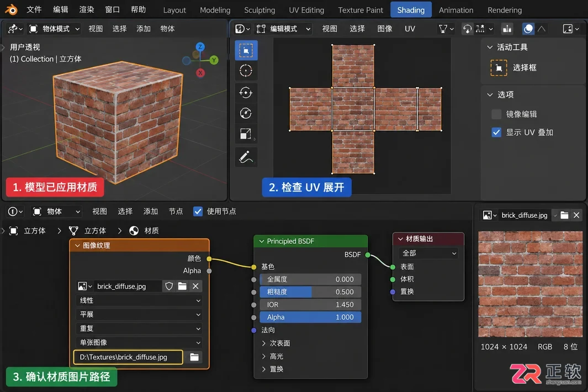Click the 选择框 active tool icon
Screen dimensions: 588x392
click(499, 68)
